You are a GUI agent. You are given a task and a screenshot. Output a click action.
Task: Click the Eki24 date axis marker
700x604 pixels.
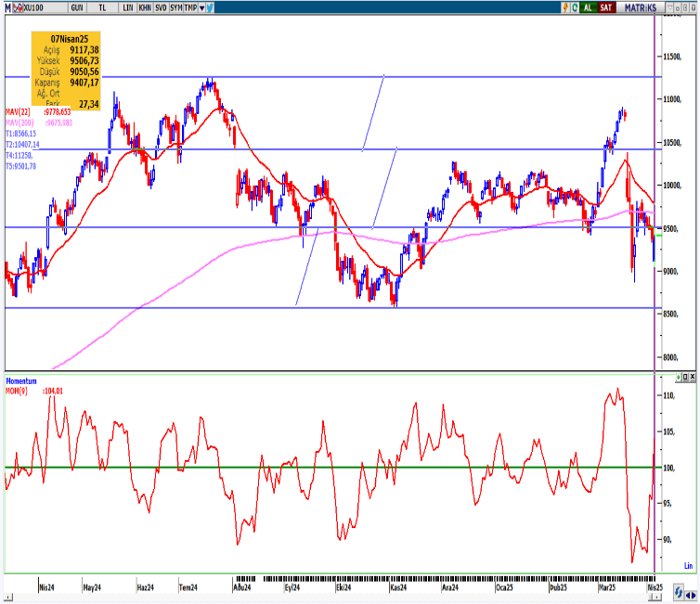[x=344, y=587]
